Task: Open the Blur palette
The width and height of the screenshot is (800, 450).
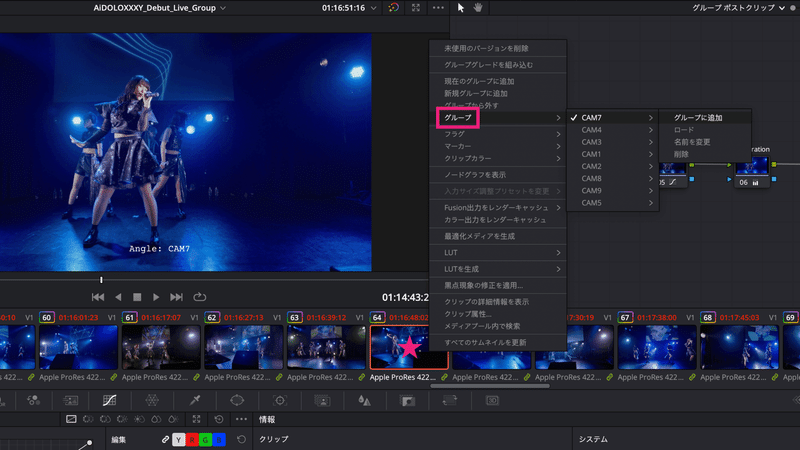Action: point(364,401)
